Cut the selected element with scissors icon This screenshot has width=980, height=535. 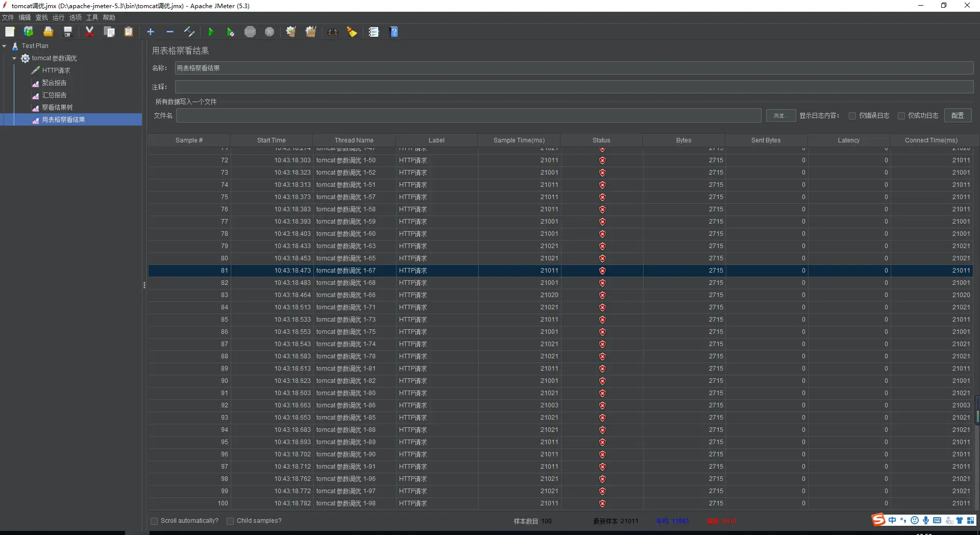(89, 32)
